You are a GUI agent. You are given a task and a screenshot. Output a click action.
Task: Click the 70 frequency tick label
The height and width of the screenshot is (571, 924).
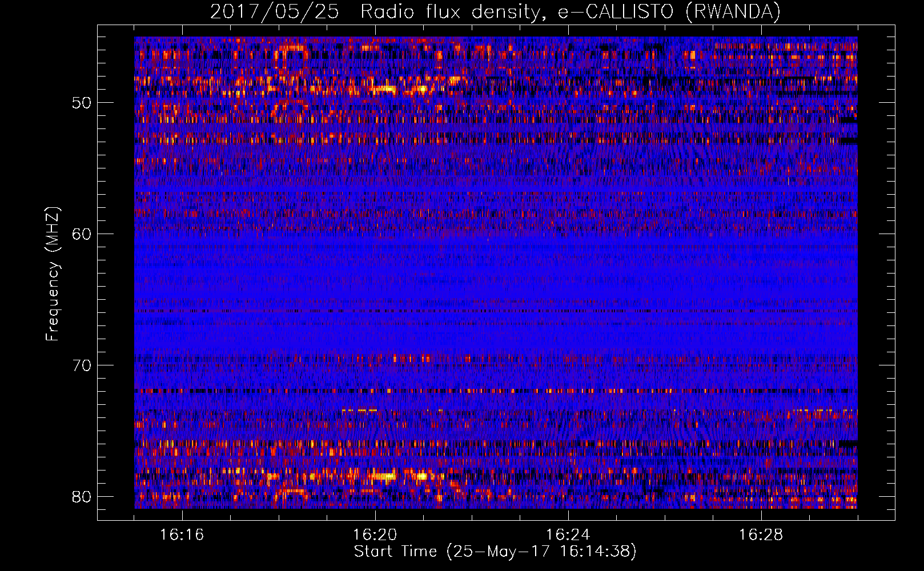(x=82, y=365)
